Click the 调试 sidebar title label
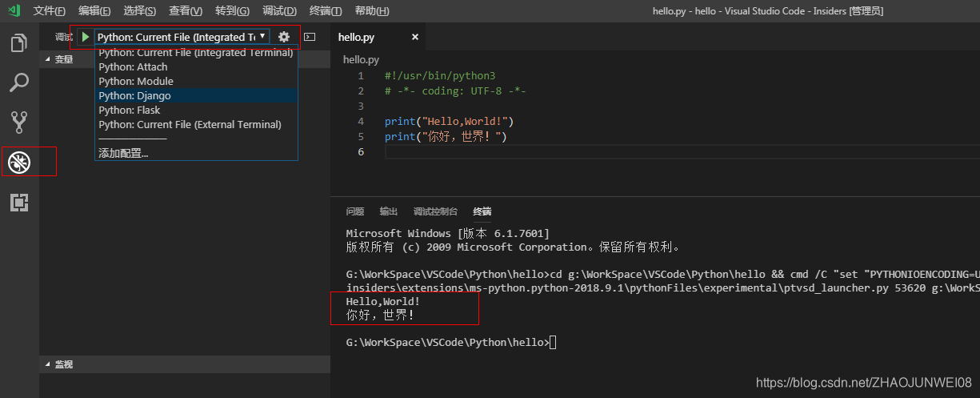Screen dimensions: 980x398 [64, 38]
